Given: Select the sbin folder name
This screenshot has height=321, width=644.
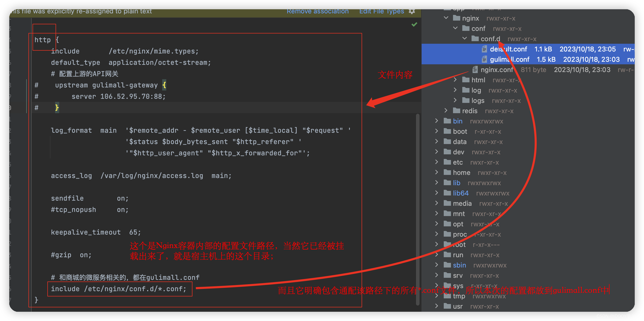Looking at the screenshot, I should pyautogui.click(x=459, y=265).
